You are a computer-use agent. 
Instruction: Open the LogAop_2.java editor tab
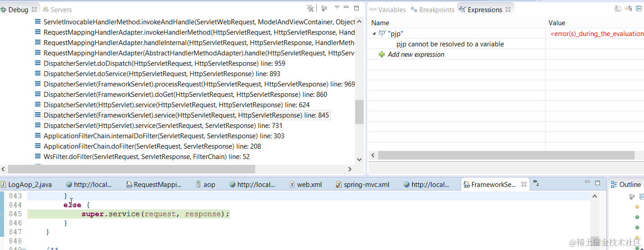tap(26, 184)
